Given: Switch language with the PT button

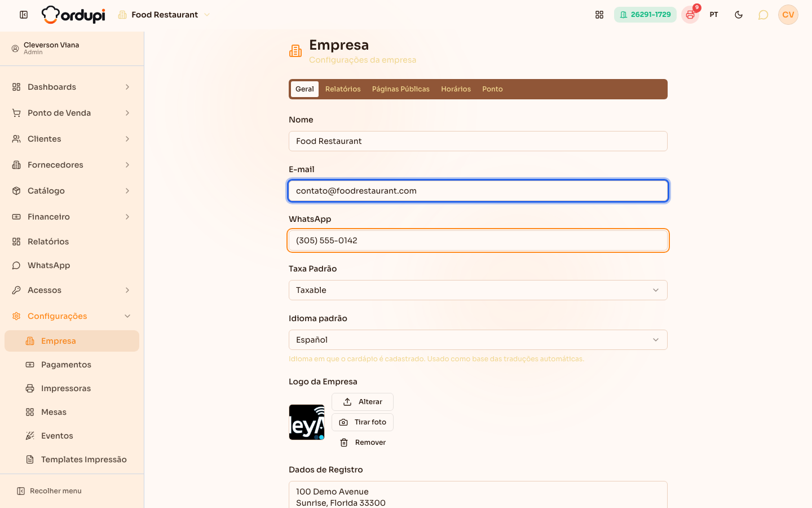Looking at the screenshot, I should pos(714,15).
